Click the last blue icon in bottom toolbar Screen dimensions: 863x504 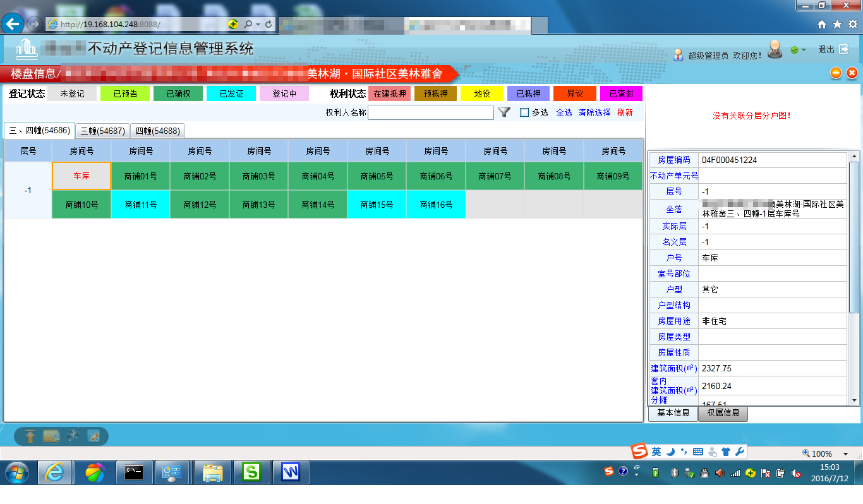pyautogui.click(x=94, y=436)
